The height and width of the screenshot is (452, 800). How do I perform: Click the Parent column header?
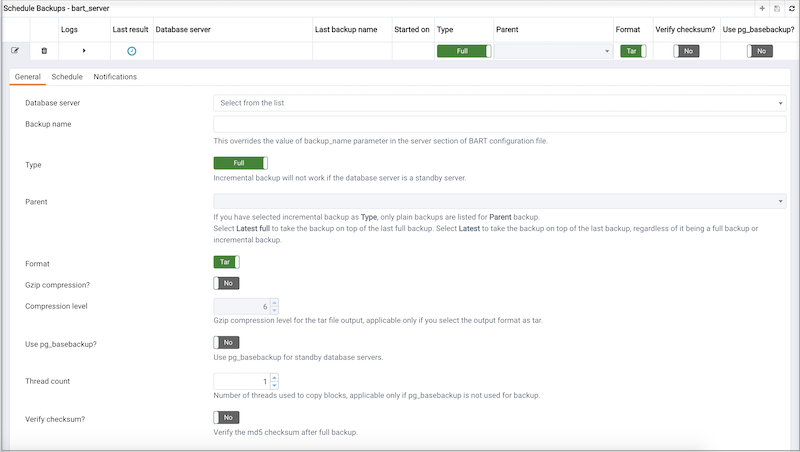(x=507, y=30)
